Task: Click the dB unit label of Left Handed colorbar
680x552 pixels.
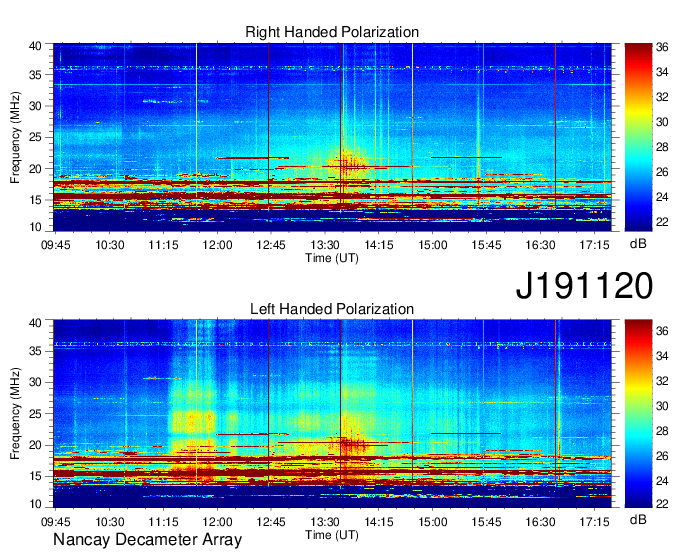Action: [638, 519]
